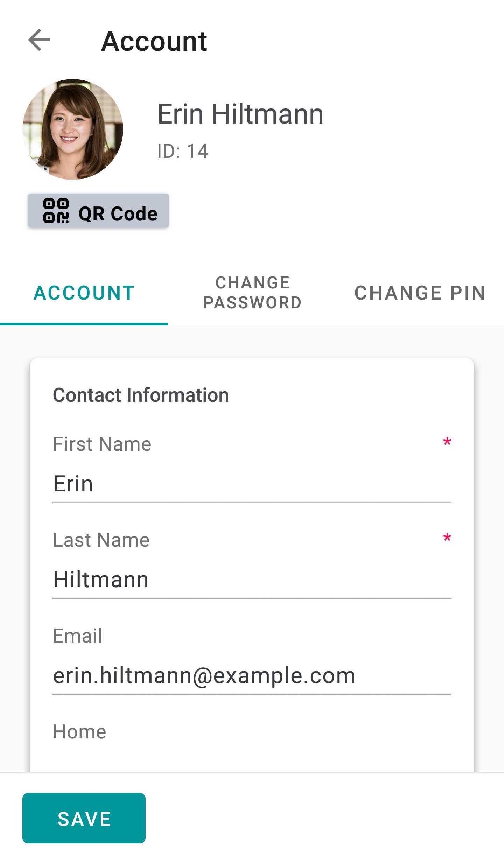Select the Home field label
Screen dimensions: 504x863
[79, 732]
